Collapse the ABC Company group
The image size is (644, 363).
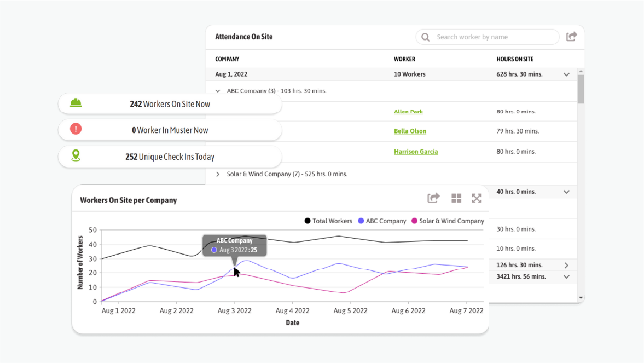[218, 91]
